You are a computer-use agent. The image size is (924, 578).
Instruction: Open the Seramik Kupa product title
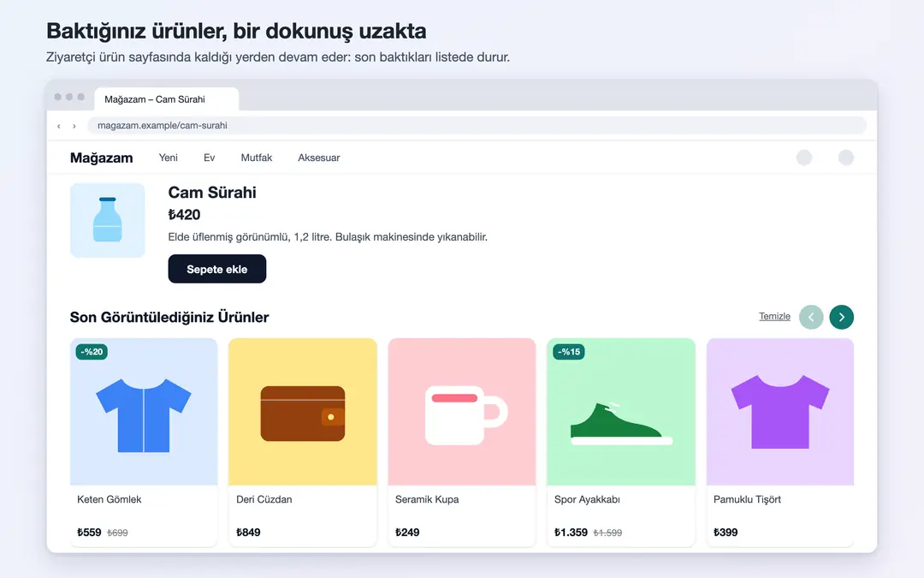pos(427,499)
